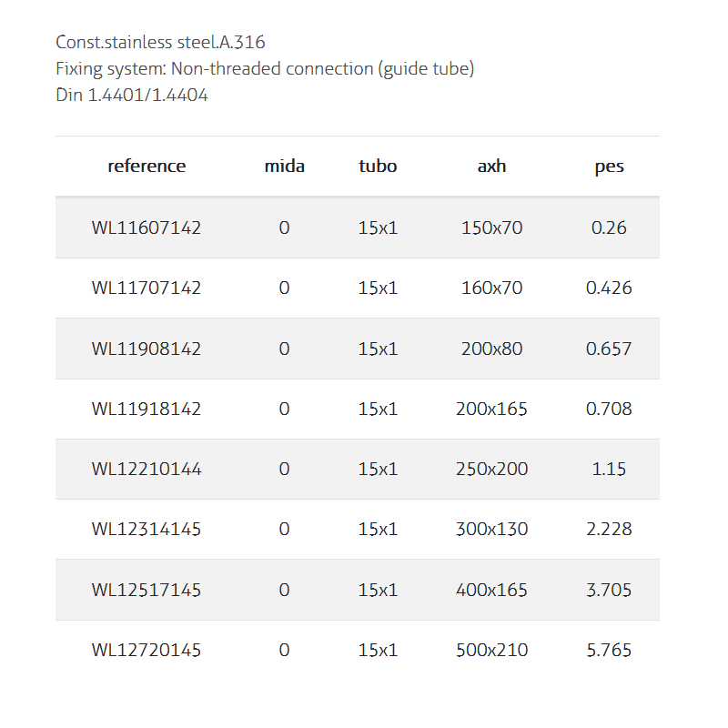Click the axh column header
Screen dimensions: 728x728
click(x=491, y=167)
